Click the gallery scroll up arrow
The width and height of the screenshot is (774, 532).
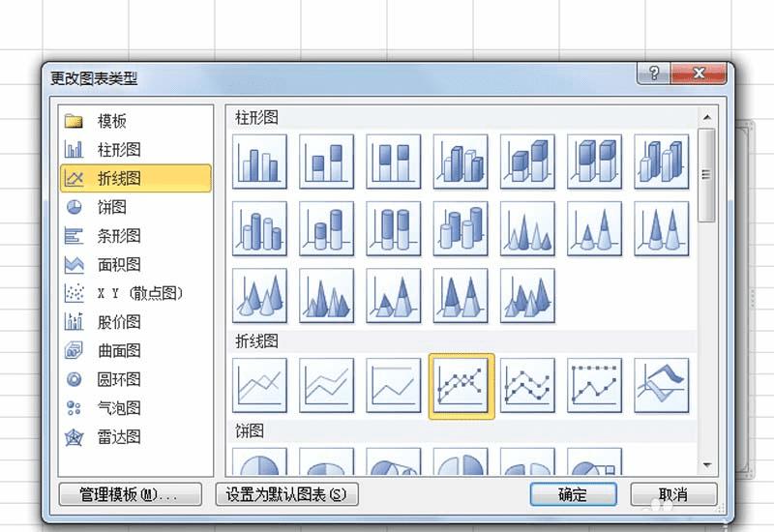707,117
